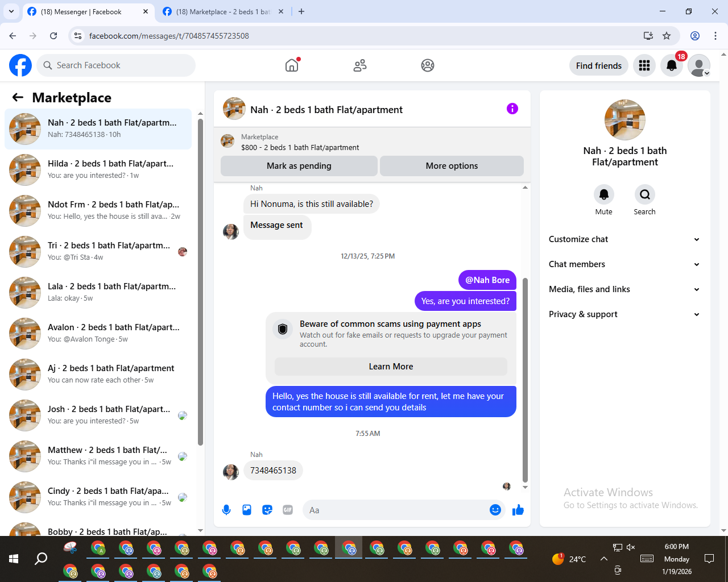Open Windows notification center icon
The image size is (728, 582).
(709, 559)
